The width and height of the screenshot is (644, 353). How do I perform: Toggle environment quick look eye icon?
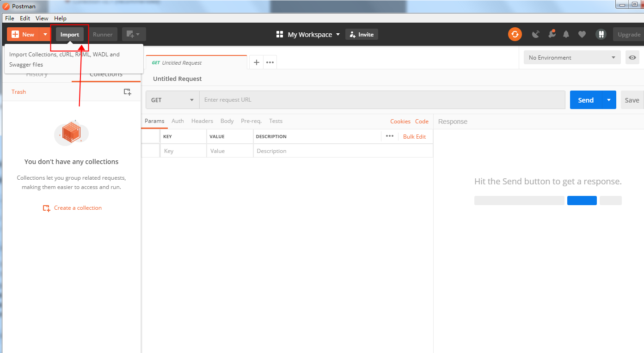(632, 58)
